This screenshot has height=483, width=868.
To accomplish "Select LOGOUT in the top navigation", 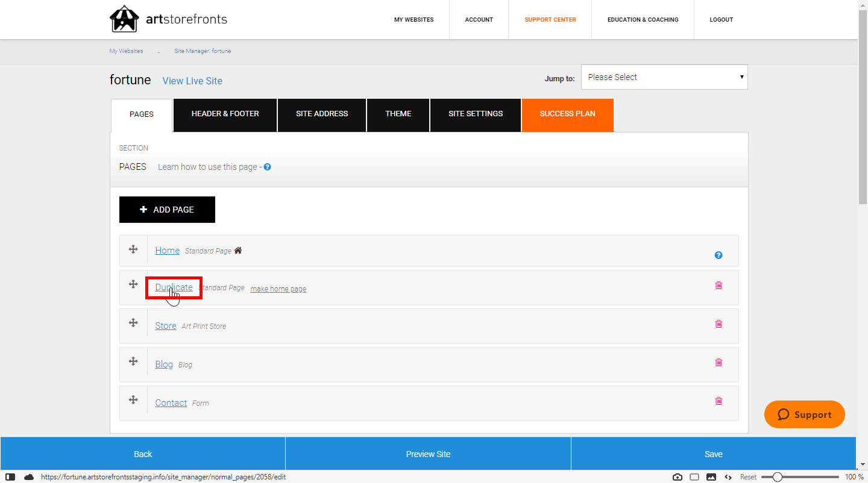I will (721, 19).
